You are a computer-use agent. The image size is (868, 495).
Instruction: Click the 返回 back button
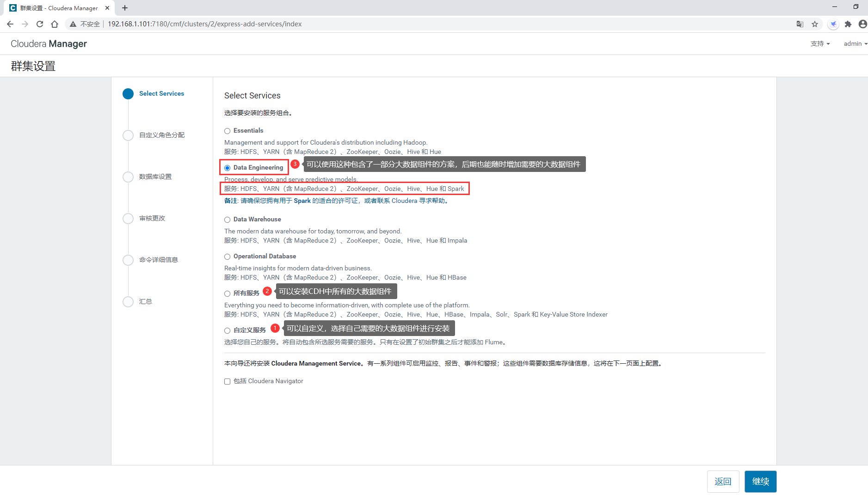tap(723, 482)
